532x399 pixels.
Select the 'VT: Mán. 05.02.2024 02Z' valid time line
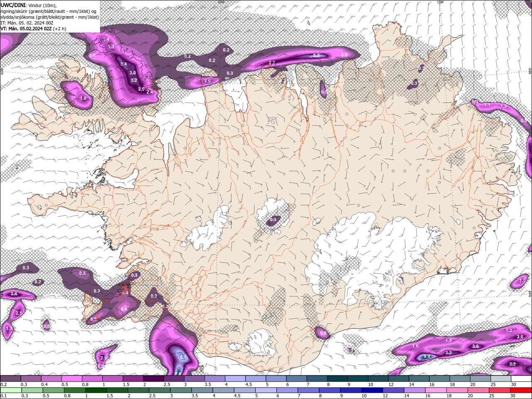tap(26, 29)
